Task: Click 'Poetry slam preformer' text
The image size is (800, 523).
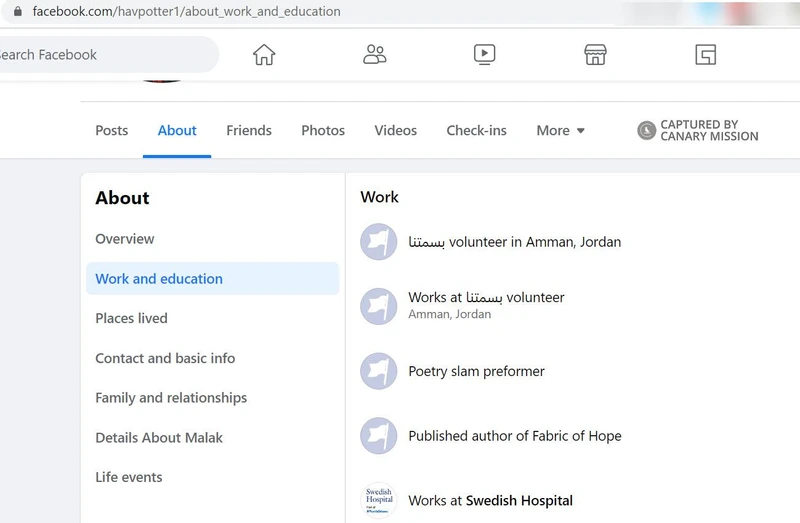Action: pyautogui.click(x=477, y=371)
